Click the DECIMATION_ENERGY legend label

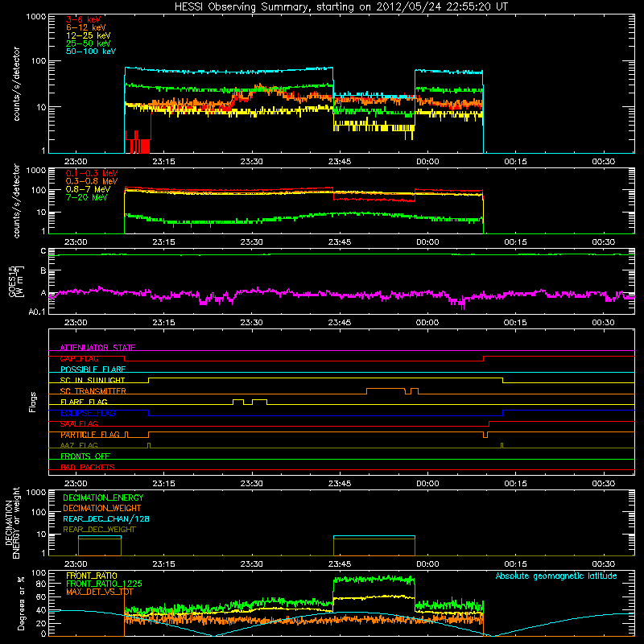tap(103, 497)
